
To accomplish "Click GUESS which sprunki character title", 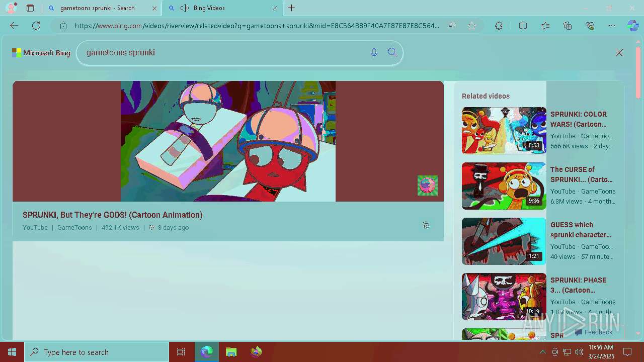I will tap(581, 230).
